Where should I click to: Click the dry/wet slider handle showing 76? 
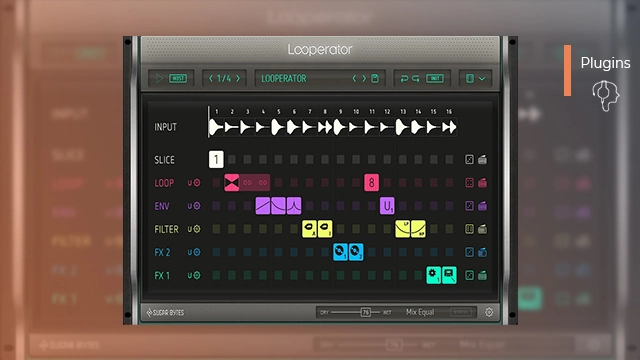pos(365,312)
